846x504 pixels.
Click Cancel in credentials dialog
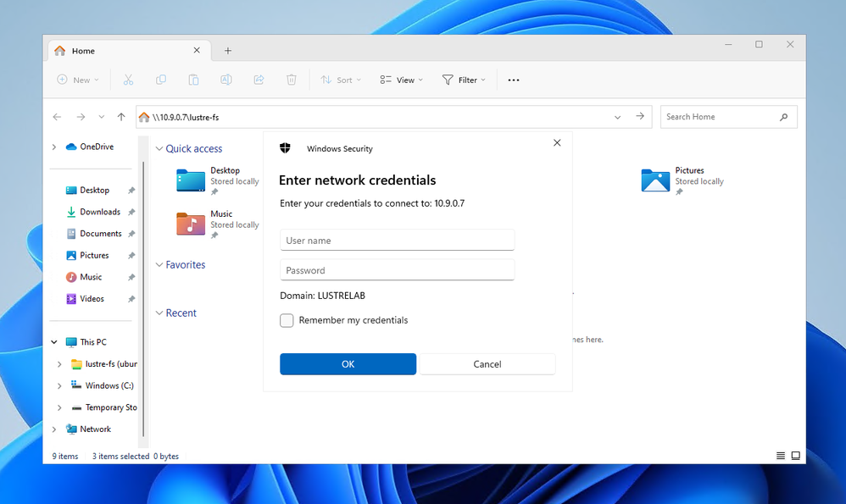pos(487,364)
